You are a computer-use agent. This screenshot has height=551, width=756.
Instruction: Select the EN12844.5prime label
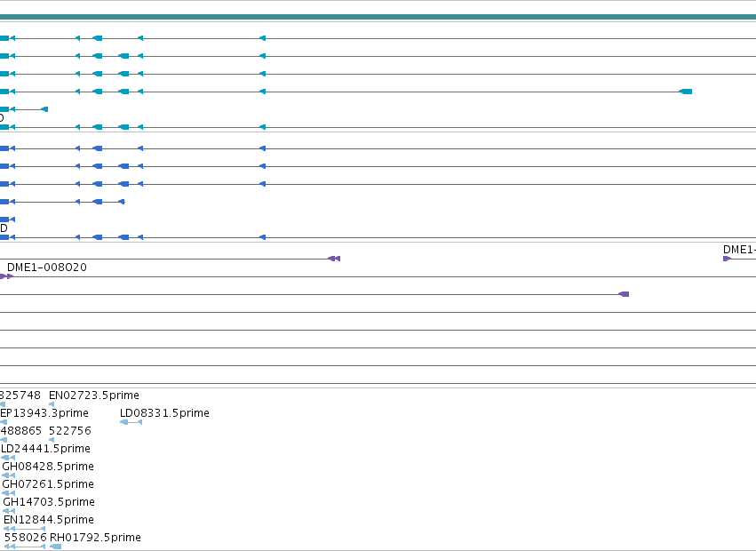[x=49, y=520]
